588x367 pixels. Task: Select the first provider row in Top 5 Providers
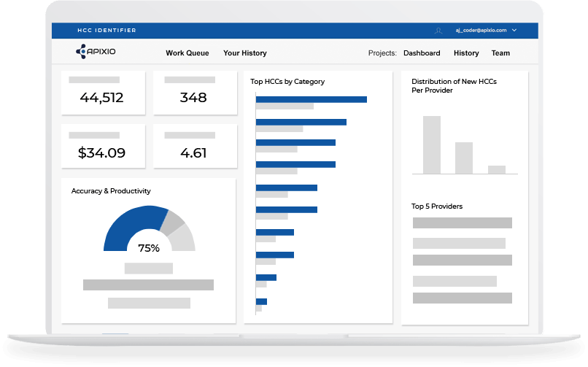(x=462, y=223)
